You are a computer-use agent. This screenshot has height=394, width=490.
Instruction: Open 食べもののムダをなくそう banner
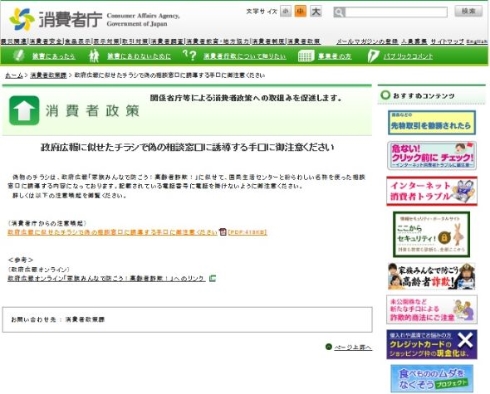(x=432, y=378)
